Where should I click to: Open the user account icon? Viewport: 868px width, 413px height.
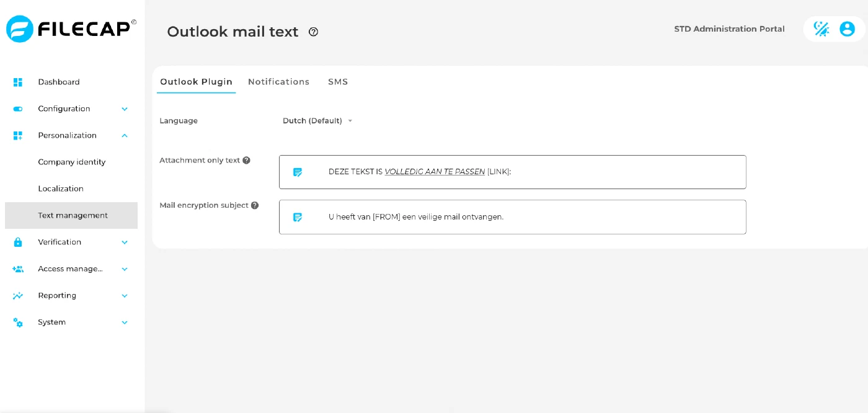click(x=847, y=29)
